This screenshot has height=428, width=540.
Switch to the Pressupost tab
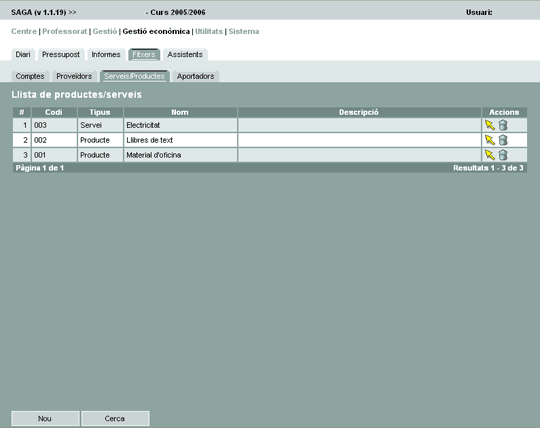pyautogui.click(x=61, y=54)
